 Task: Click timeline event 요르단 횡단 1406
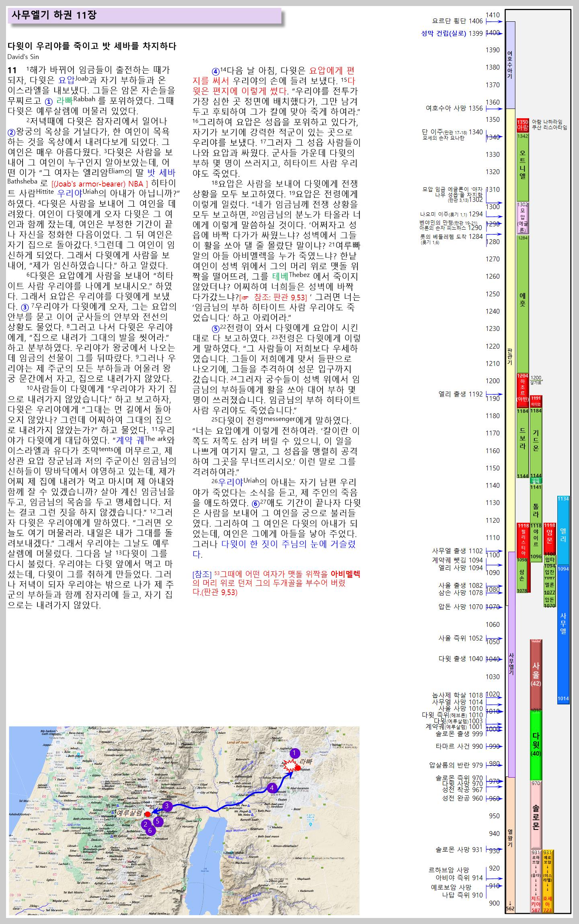click(457, 21)
